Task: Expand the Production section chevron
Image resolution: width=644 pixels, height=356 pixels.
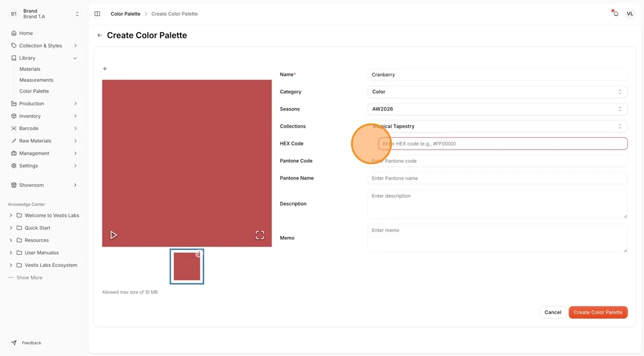Action: pyautogui.click(x=75, y=104)
